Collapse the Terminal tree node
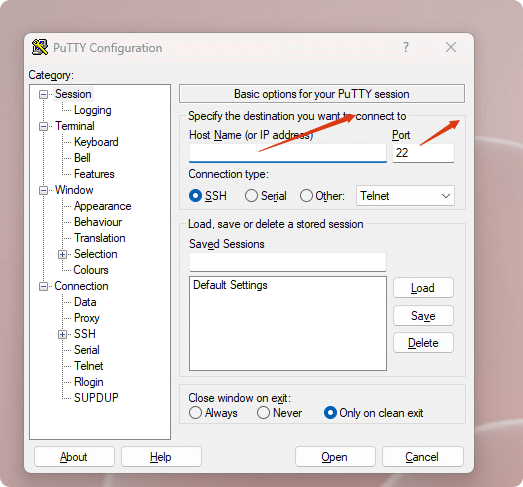This screenshot has width=523, height=487. coord(43,126)
